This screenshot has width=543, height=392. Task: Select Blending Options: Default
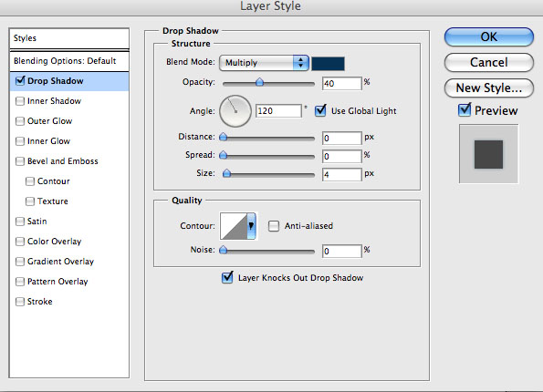(69, 61)
